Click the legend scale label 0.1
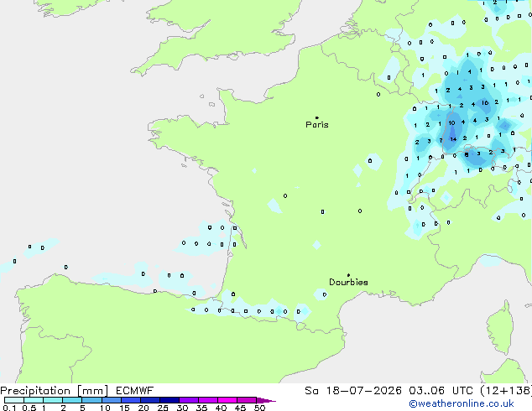The width and height of the screenshot is (532, 411). click(9, 408)
